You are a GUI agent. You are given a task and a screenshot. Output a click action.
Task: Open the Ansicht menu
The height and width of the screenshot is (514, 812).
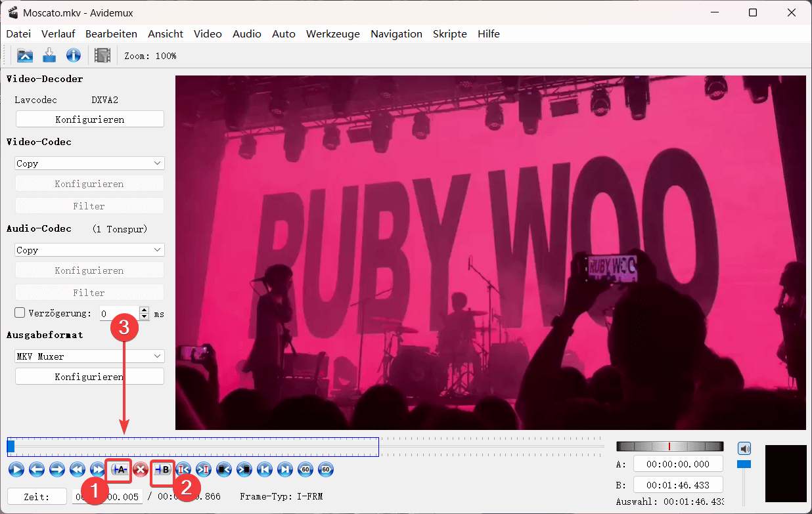click(x=166, y=33)
